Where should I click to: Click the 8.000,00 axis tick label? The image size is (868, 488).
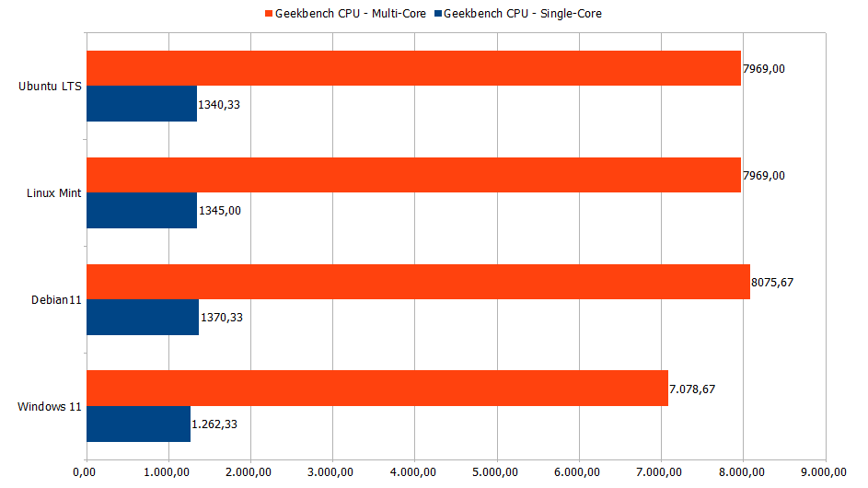[x=741, y=472]
